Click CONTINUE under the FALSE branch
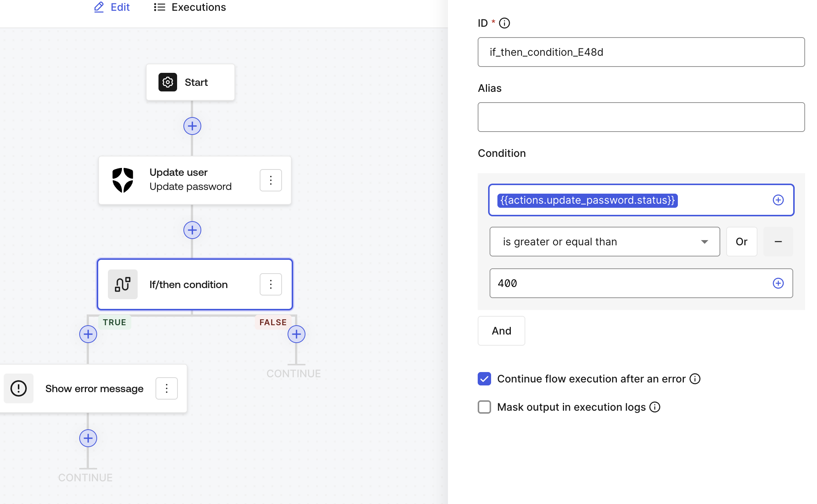The width and height of the screenshot is (817, 504). tap(294, 374)
